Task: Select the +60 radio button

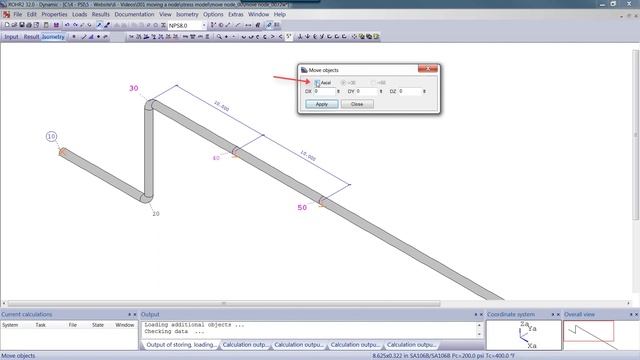Action: (x=373, y=83)
